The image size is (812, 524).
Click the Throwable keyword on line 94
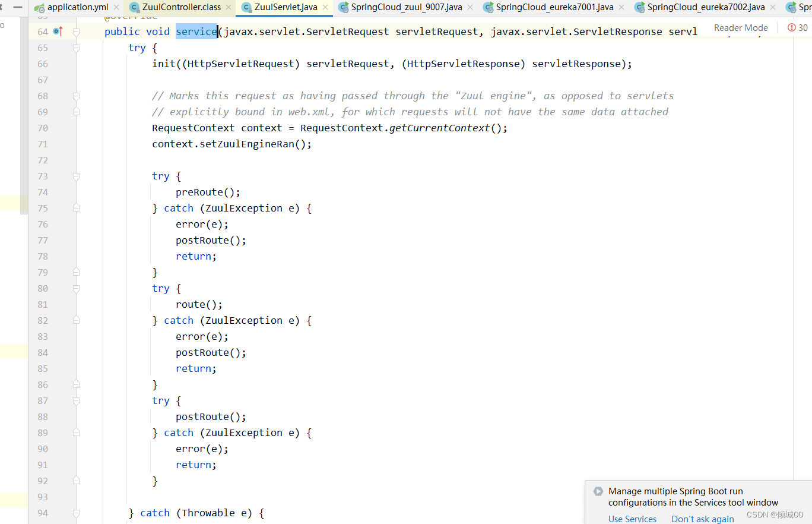(x=208, y=513)
